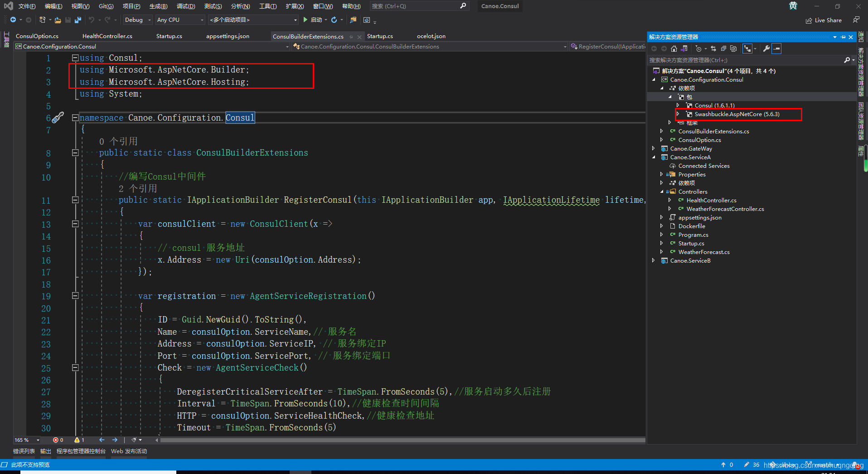Collapse the RegisterConsul method outline at line 11
This screenshot has height=474, width=868.
[x=75, y=200]
